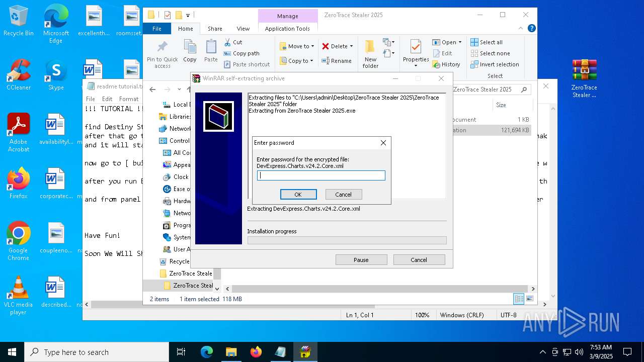Collapse the Explorer ribbon chevron
Image resolution: width=644 pixels, height=362 pixels.
pos(521,29)
